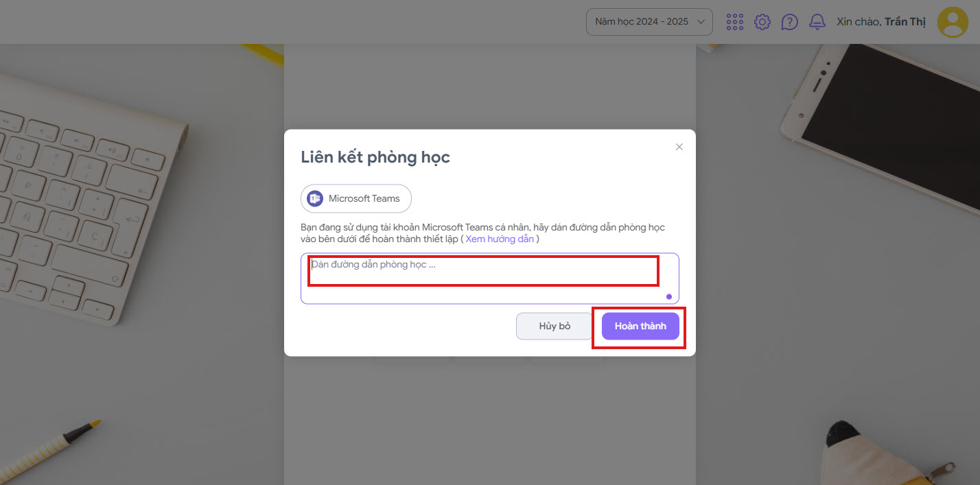Click the Microsoft Teams logo icon
This screenshot has width=980, height=485.
tap(315, 198)
